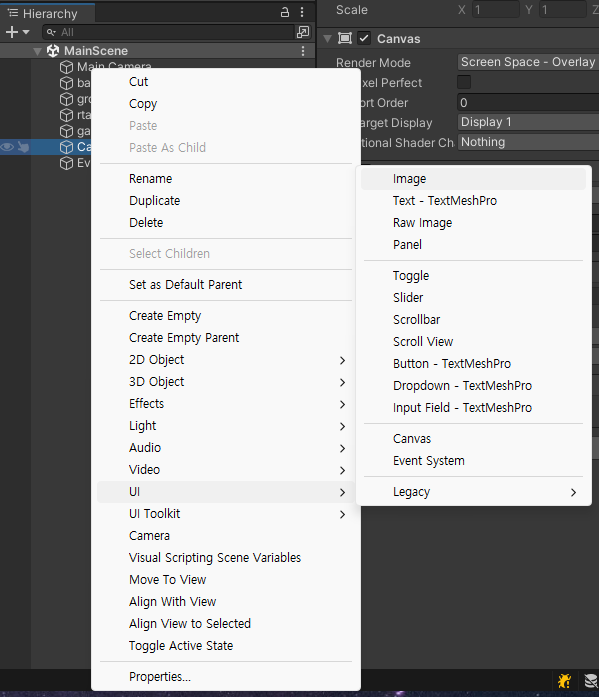Viewport: 599px width, 697px height.
Task: Select Create Empty in context menu
Action: point(165,316)
